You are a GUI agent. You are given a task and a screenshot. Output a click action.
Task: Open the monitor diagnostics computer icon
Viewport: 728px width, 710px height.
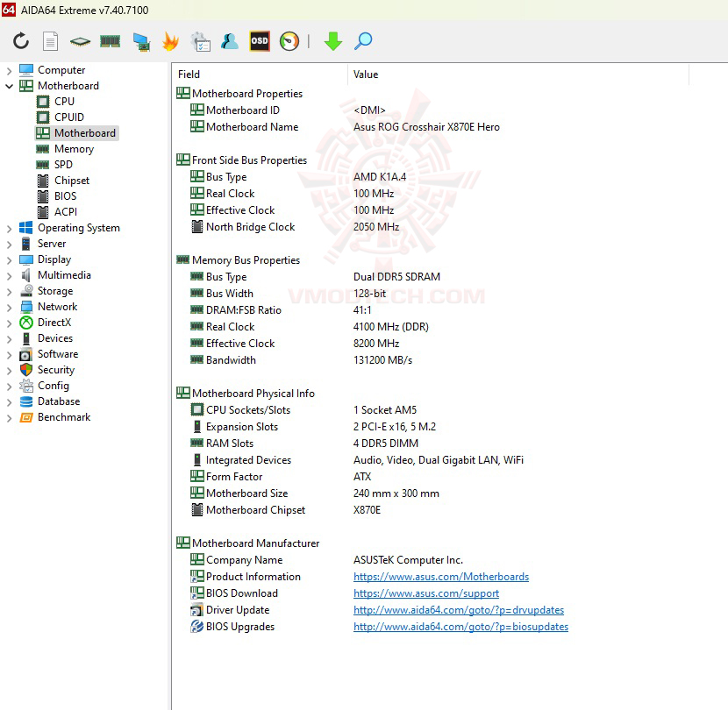tap(141, 42)
